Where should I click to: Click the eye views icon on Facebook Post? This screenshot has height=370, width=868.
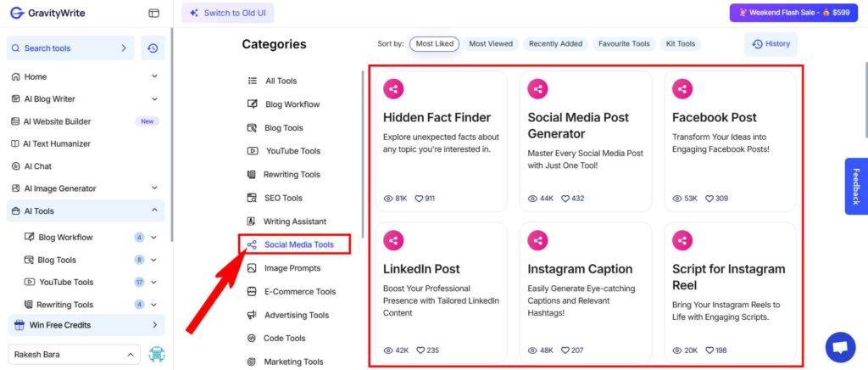pyautogui.click(x=677, y=199)
